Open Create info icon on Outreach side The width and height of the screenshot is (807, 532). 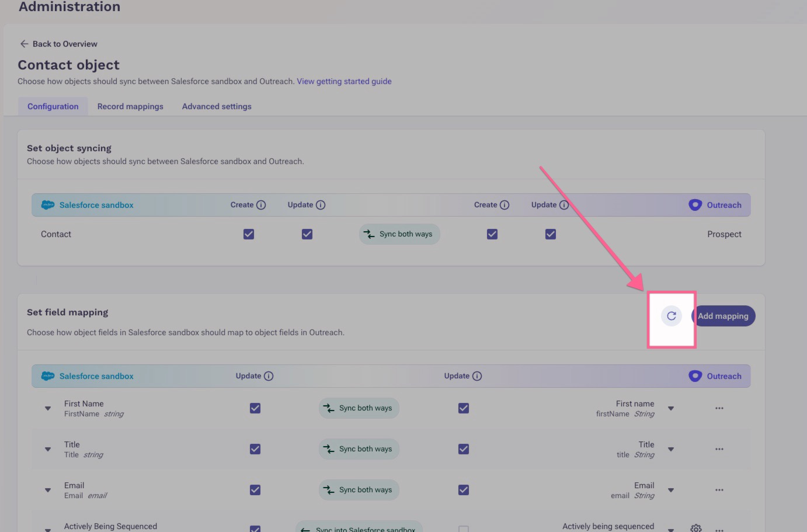click(505, 205)
